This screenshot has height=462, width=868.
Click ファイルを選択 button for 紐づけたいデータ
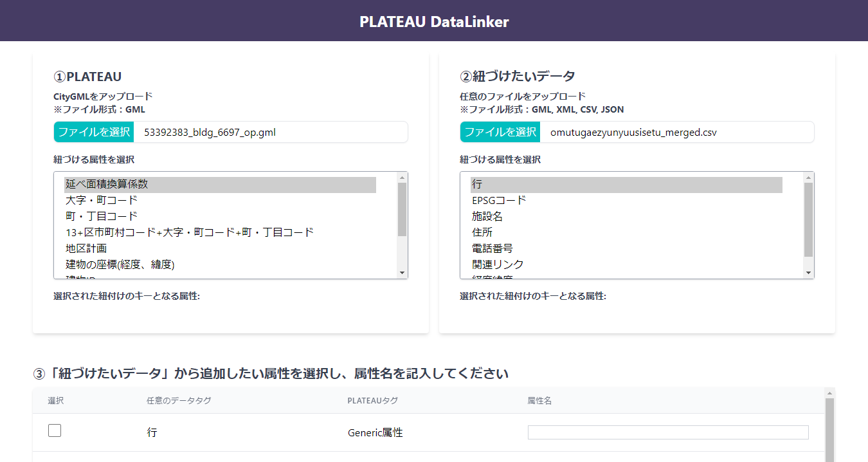coord(500,132)
